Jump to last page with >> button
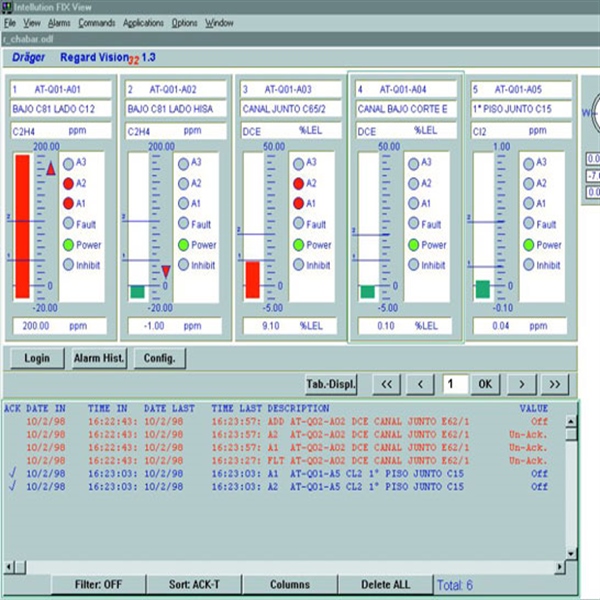This screenshot has height=600, width=600. [x=553, y=384]
